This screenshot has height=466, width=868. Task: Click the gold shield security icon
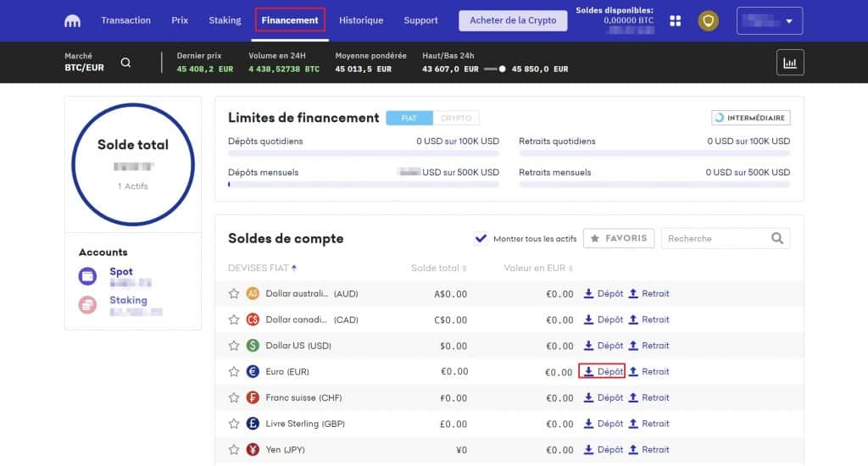click(708, 21)
